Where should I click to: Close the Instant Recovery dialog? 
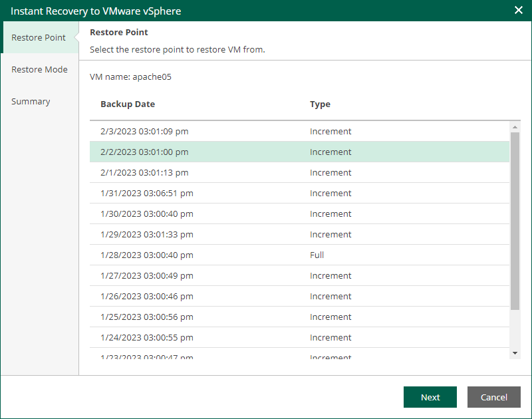click(519, 11)
